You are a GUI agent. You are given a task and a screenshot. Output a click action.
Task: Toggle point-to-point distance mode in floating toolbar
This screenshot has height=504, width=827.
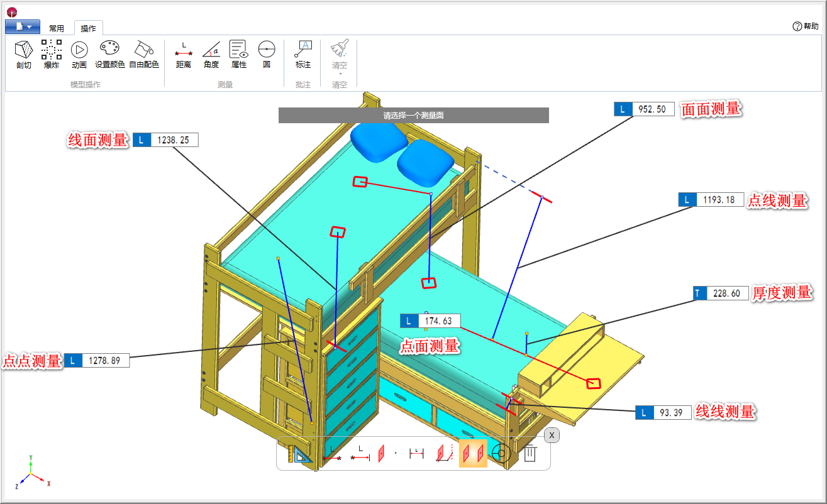[x=332, y=453]
